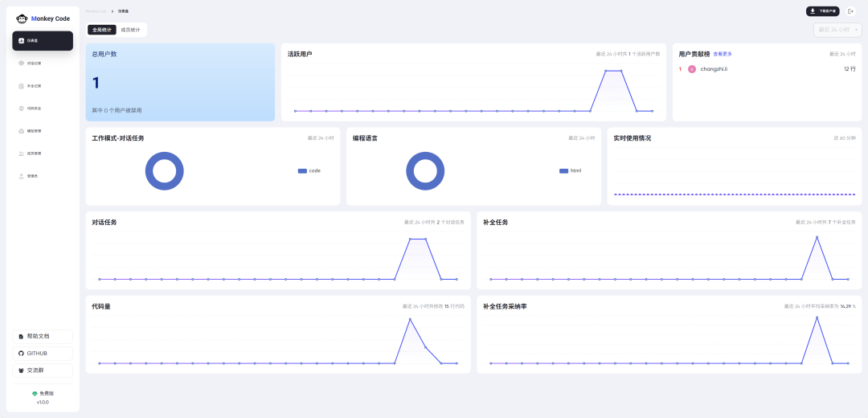Click the 对话任务 chart title

(104, 222)
